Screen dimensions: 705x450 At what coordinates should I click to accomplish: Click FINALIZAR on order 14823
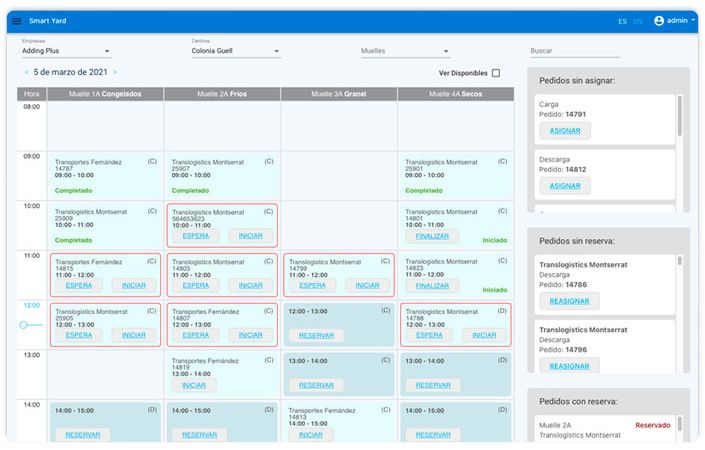click(x=432, y=285)
